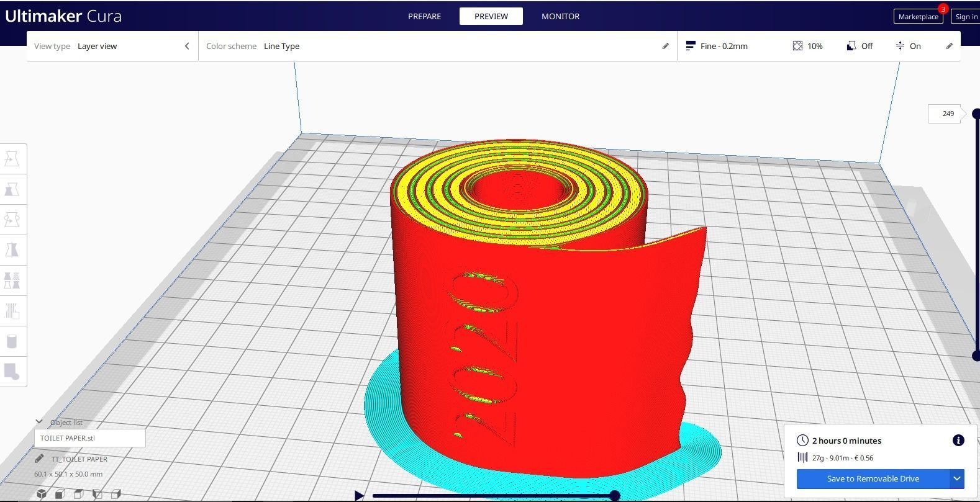Click the infill 10% icon
980x502 pixels.
(x=797, y=46)
